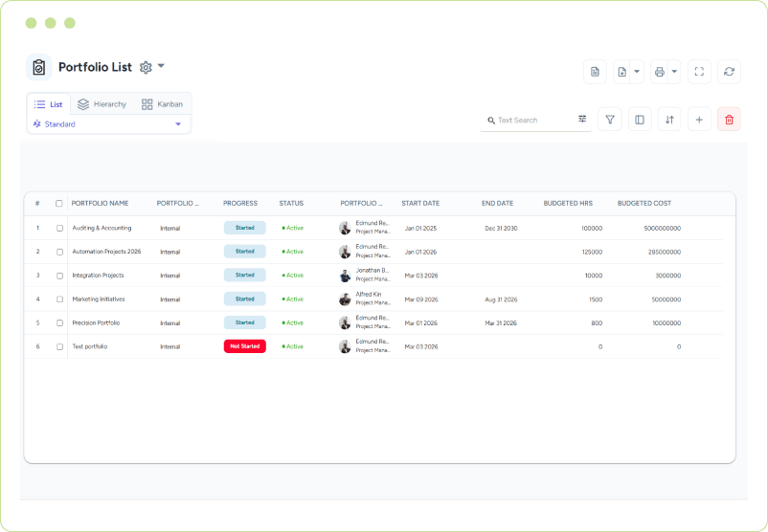Toggle the select-all header checkbox
The image size is (768, 532).
pos(59,204)
